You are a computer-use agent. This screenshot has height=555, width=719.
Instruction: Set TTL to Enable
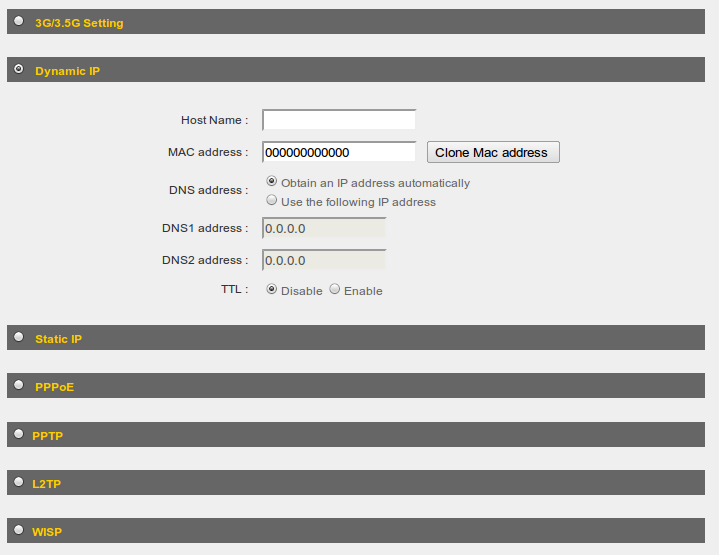point(335,289)
